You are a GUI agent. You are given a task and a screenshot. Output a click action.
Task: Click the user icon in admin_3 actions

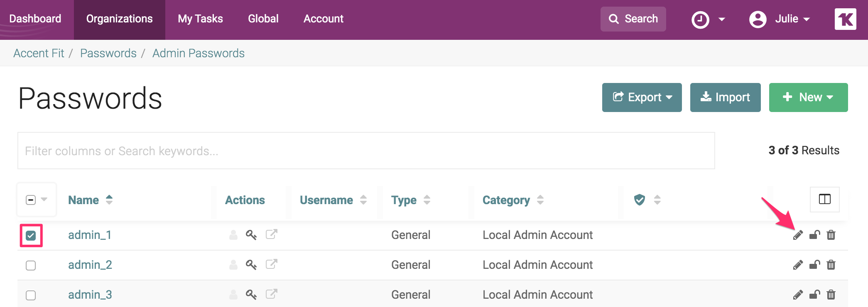click(x=233, y=295)
